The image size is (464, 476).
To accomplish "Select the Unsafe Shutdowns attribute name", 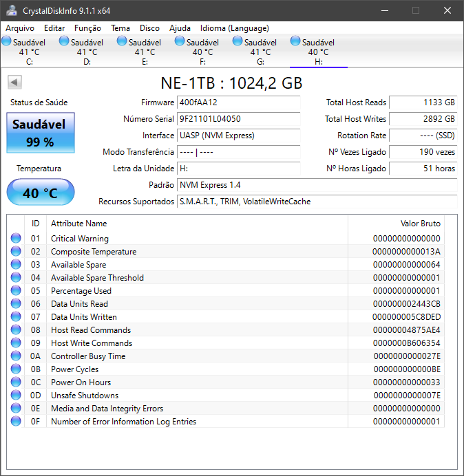I will (x=85, y=396).
